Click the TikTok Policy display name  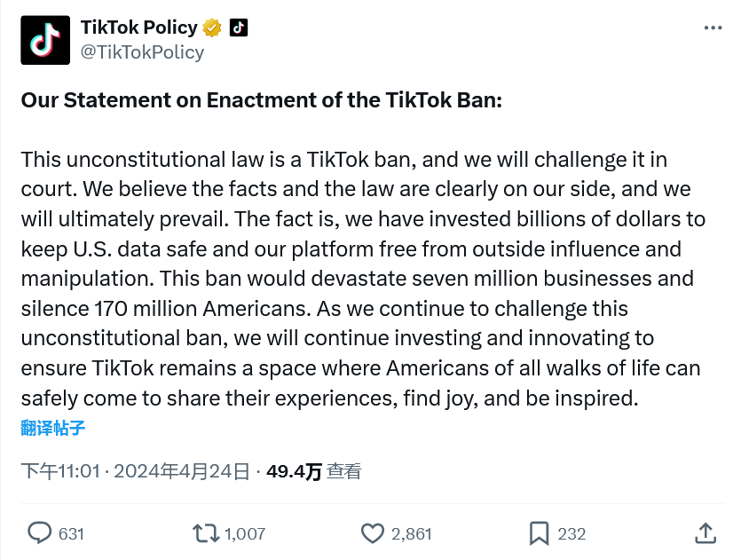(138, 28)
